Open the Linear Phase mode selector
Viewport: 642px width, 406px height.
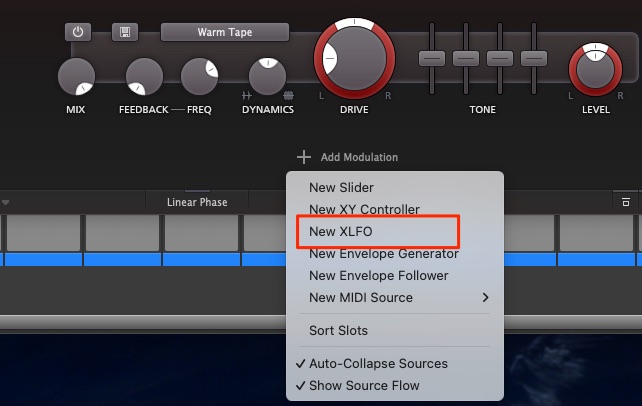pyautogui.click(x=197, y=202)
